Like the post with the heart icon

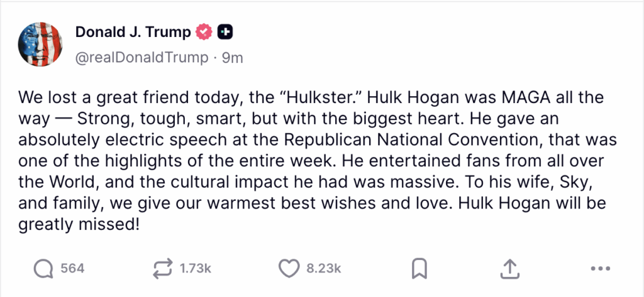tap(289, 269)
